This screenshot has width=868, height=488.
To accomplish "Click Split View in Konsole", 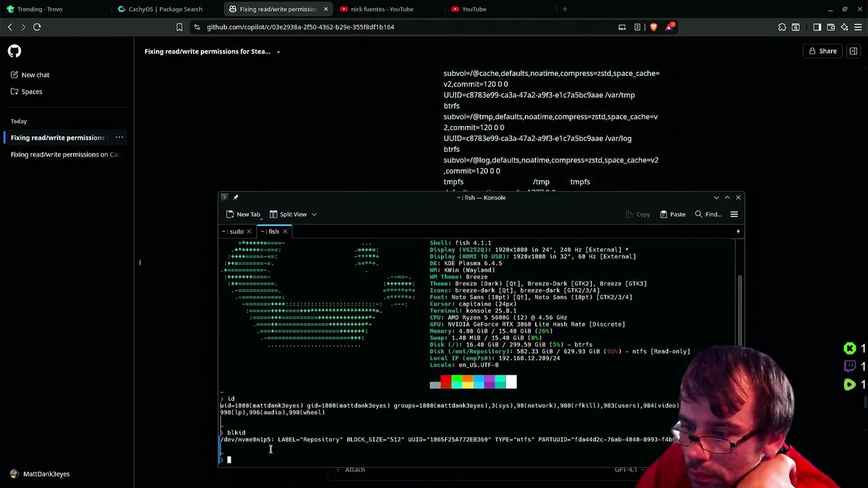I will click(x=288, y=214).
